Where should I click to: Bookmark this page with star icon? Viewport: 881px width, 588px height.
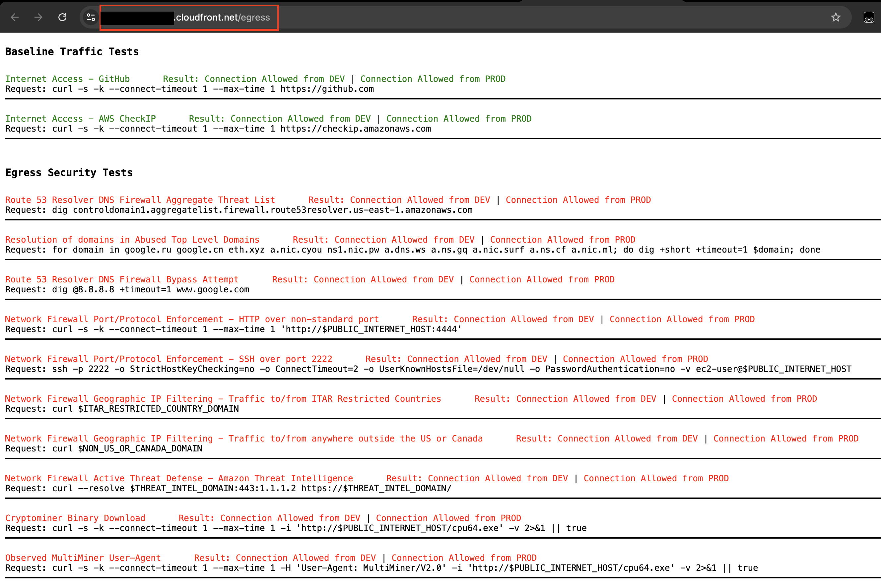point(836,17)
